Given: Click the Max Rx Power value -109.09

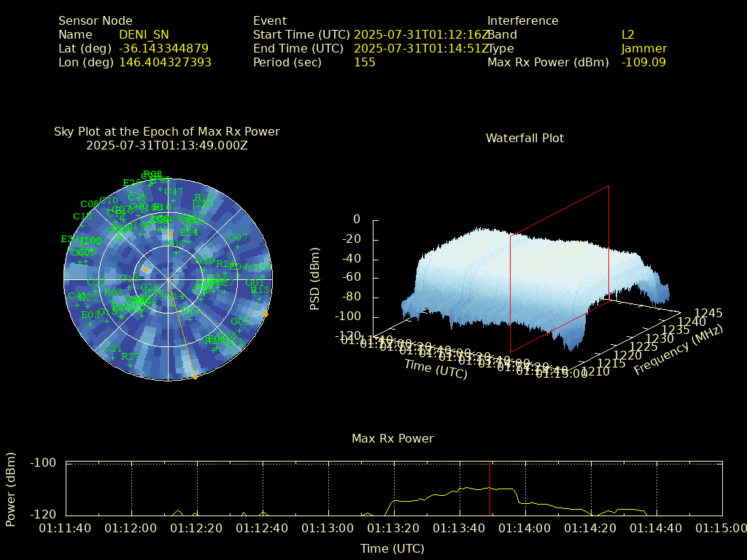Looking at the screenshot, I should click(x=643, y=63).
